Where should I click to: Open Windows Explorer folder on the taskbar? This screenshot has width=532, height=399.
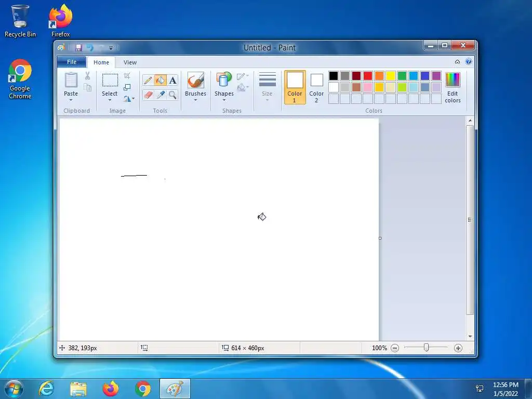(x=78, y=389)
